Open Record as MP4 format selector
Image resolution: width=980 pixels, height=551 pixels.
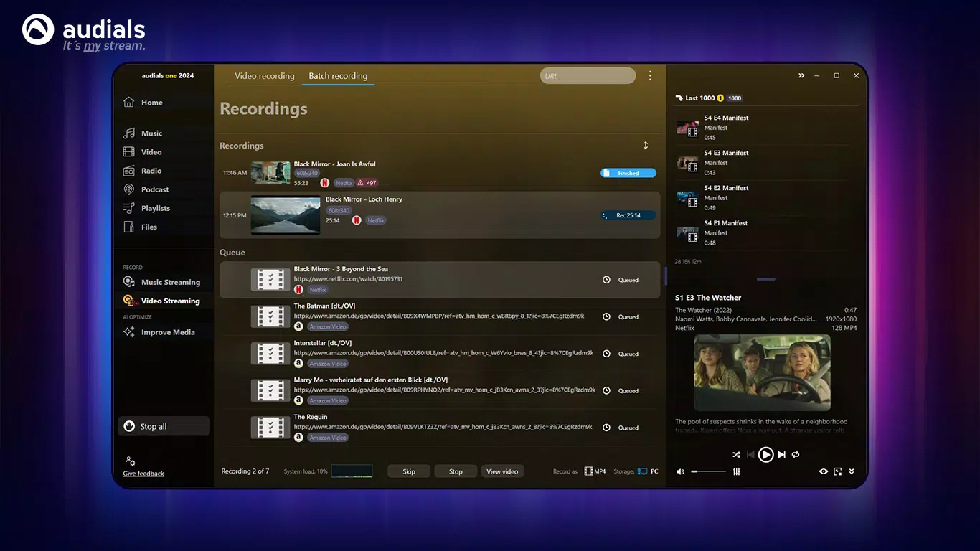tap(595, 471)
